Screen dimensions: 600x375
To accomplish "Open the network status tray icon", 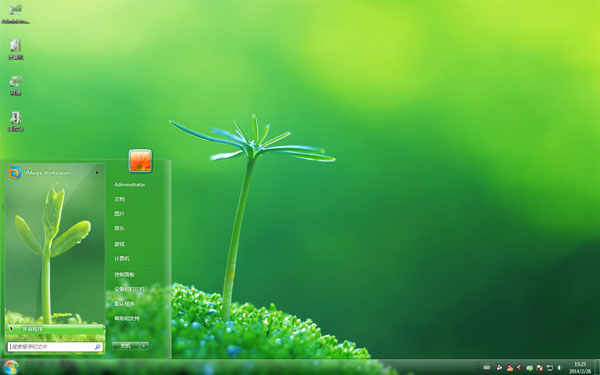I will (550, 368).
